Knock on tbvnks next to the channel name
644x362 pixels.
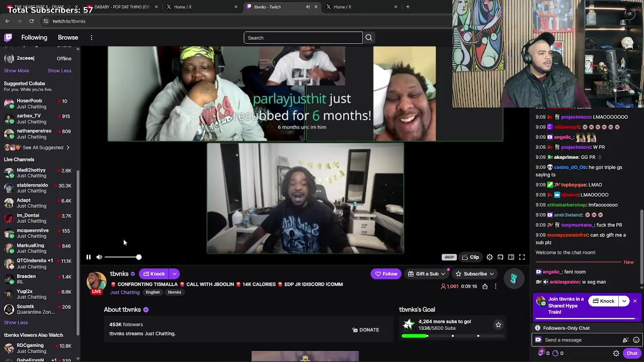pos(154,274)
